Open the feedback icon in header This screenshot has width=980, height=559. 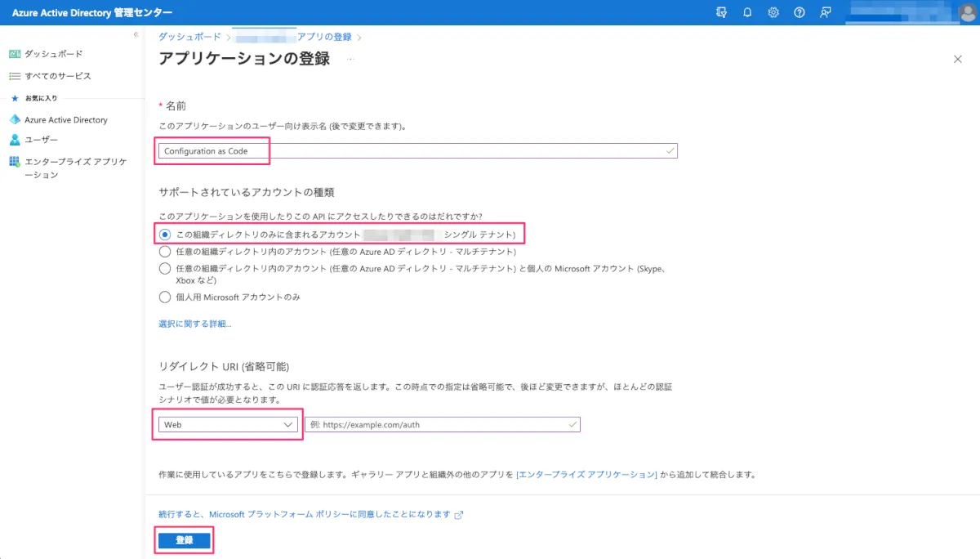point(826,12)
